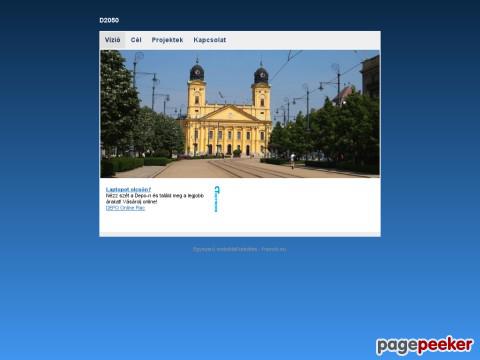The height and width of the screenshot is (360, 480).
Task: Click the ad description text about Depo
Action: 155,199
